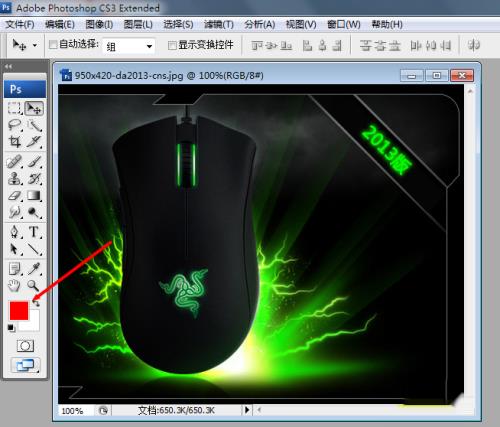This screenshot has width=500, height=427.
Task: Open the status bar info arrow menu
Action: click(247, 409)
